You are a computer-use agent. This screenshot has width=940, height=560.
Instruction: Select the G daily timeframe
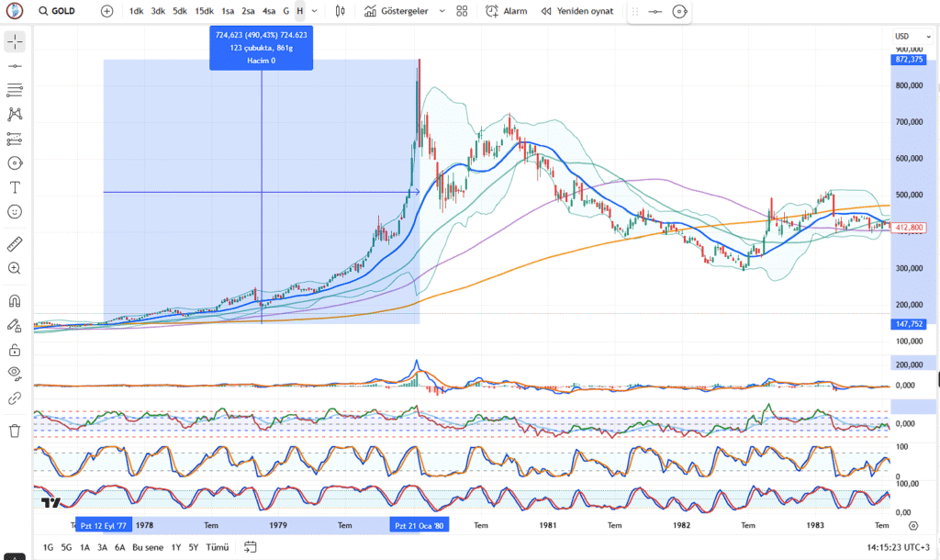click(286, 11)
